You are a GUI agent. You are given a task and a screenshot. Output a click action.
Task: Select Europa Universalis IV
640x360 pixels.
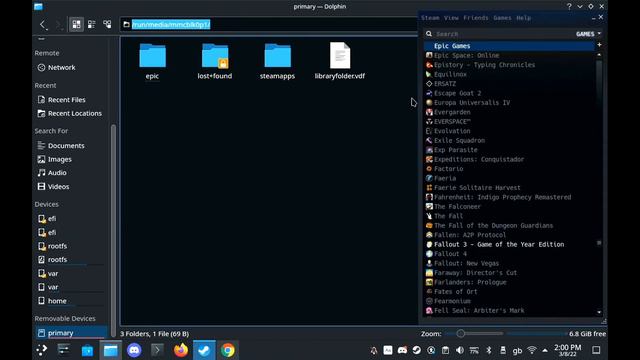pos(472,102)
